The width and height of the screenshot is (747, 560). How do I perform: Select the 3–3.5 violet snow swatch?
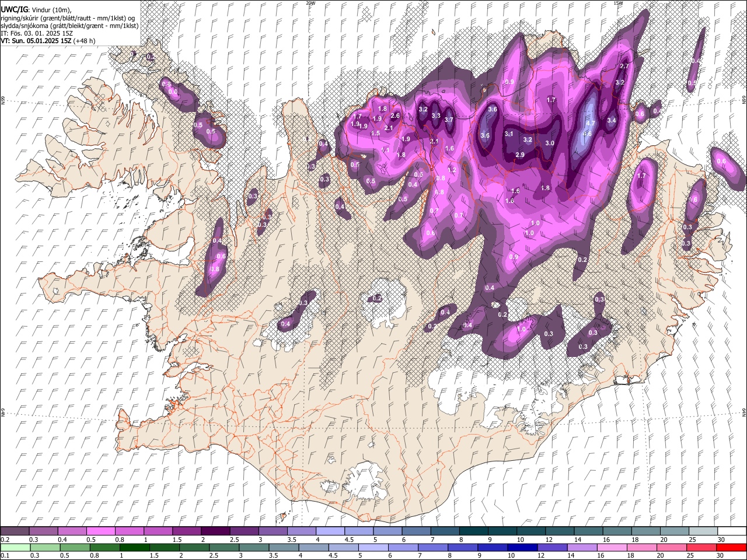click(273, 531)
